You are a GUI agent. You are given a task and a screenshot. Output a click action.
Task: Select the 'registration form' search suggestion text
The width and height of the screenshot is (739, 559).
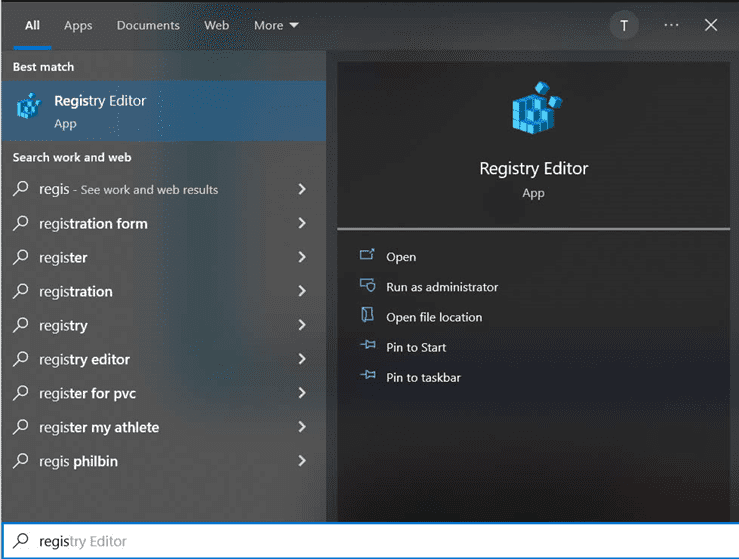(93, 223)
